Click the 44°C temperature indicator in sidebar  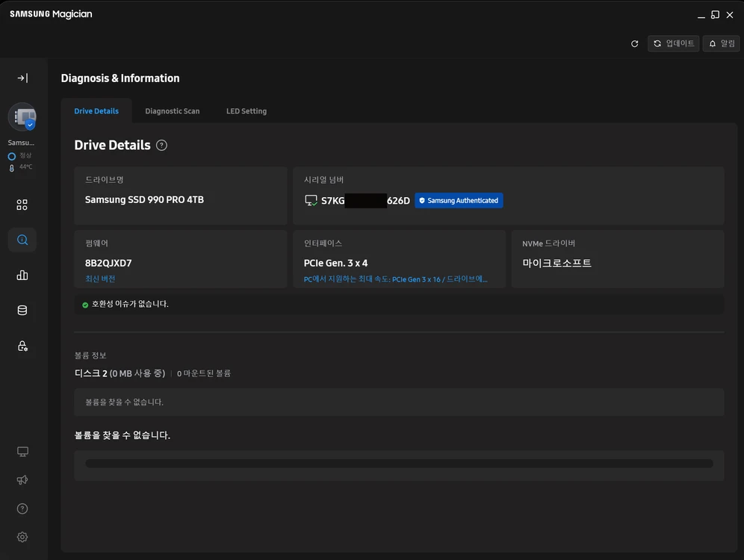21,167
